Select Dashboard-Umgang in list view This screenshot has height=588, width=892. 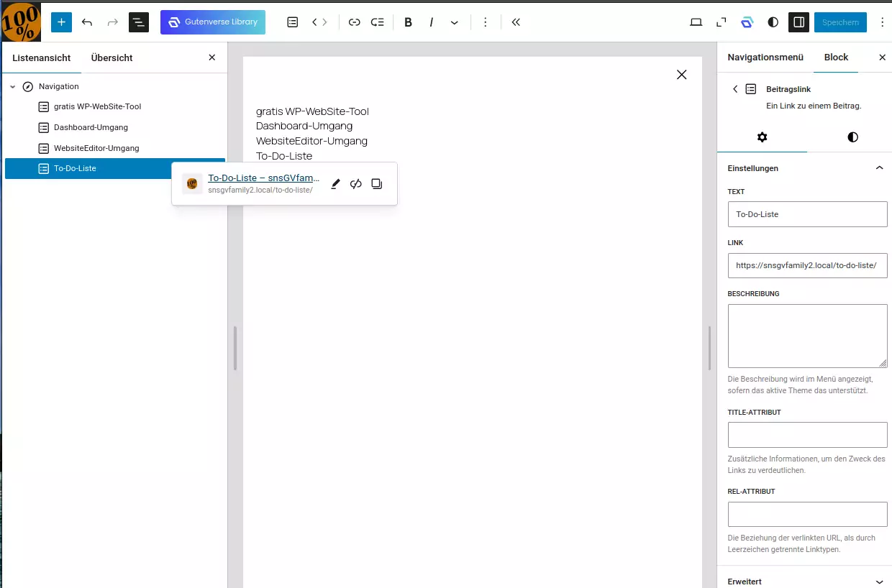click(x=91, y=127)
